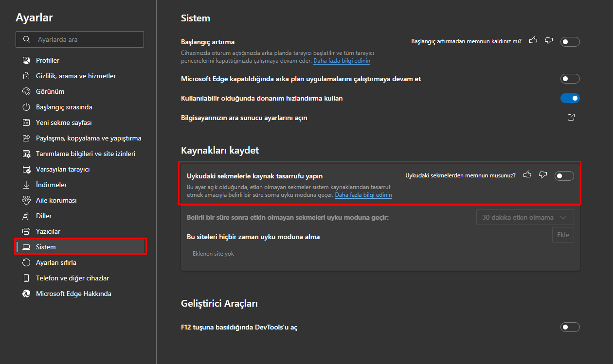Click the Profiller icon in sidebar

[x=26, y=60]
